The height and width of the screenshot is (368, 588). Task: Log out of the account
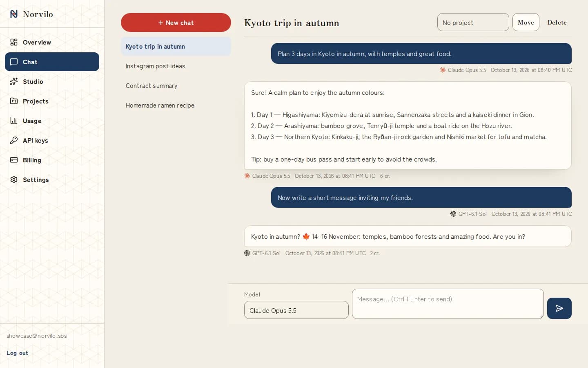(17, 353)
